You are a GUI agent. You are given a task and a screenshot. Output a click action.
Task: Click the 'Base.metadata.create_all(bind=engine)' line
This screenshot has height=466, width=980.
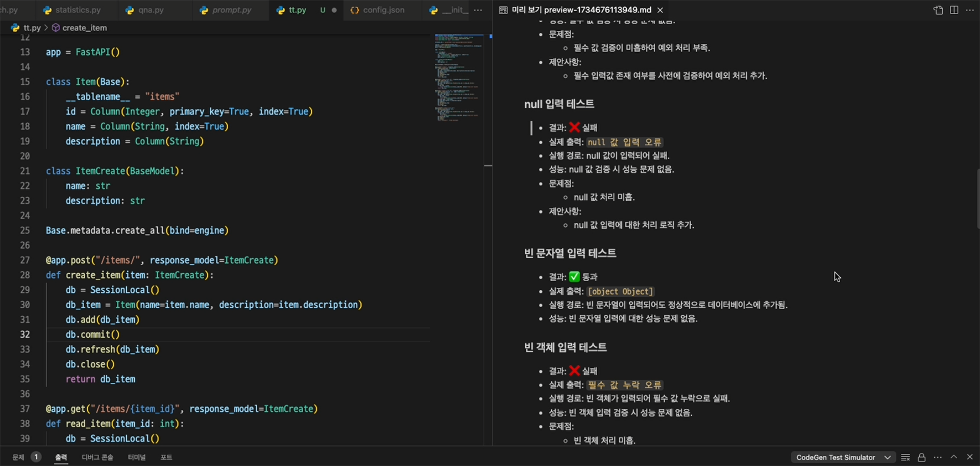click(137, 230)
